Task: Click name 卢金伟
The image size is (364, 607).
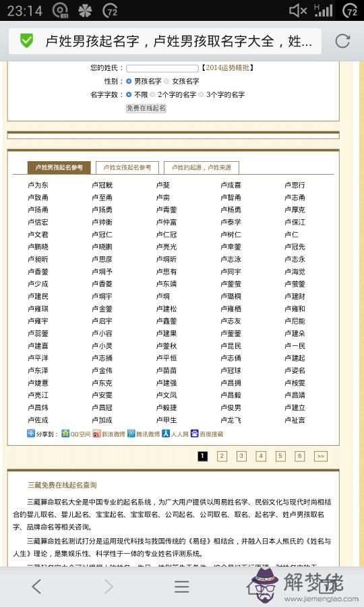Action: click(x=102, y=370)
